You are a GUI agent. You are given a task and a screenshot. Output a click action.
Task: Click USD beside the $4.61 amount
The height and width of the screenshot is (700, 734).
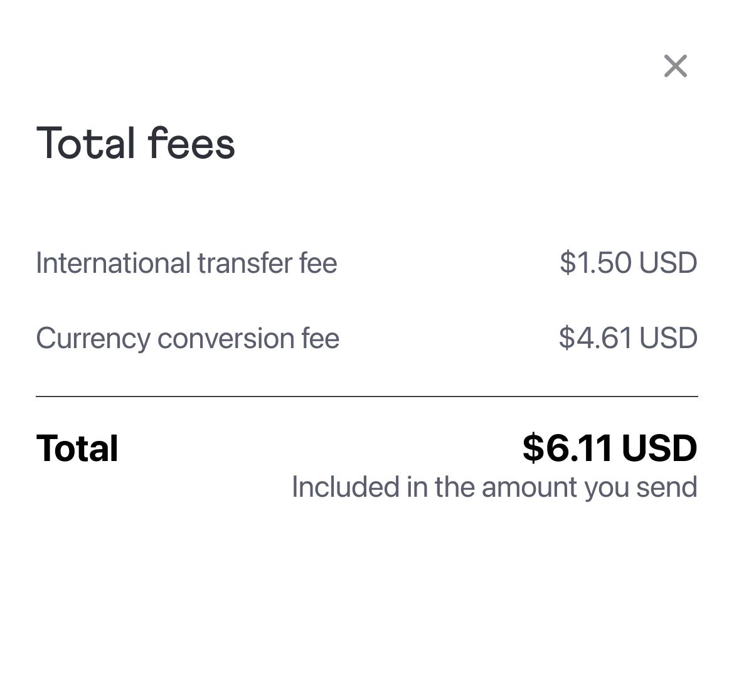tap(668, 338)
